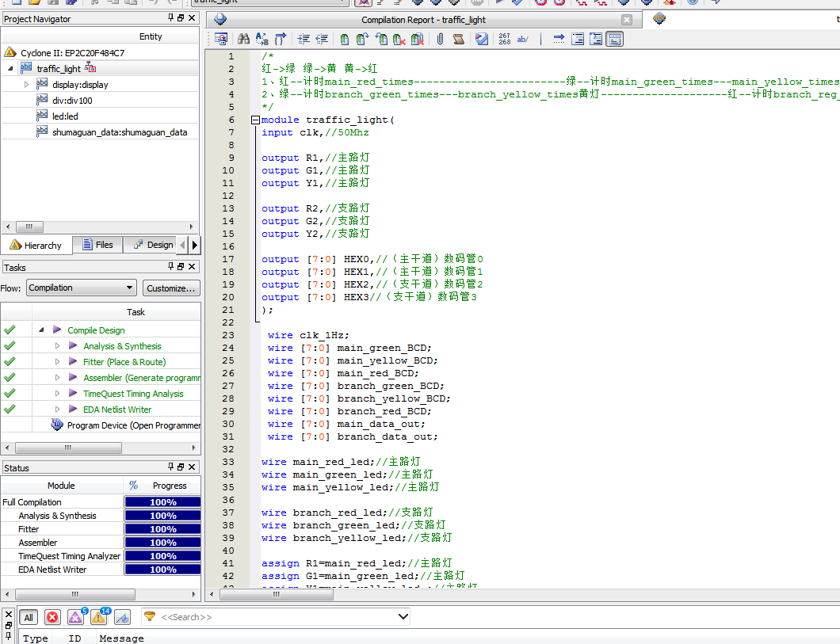Open the Flow Compilation dropdown
Viewport: 840px width, 644px height.
[82, 288]
